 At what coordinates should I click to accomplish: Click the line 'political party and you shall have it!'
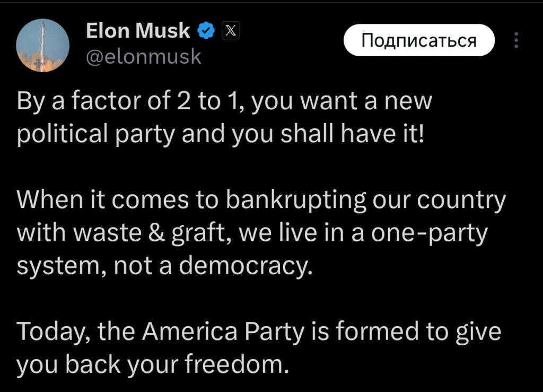(x=220, y=134)
